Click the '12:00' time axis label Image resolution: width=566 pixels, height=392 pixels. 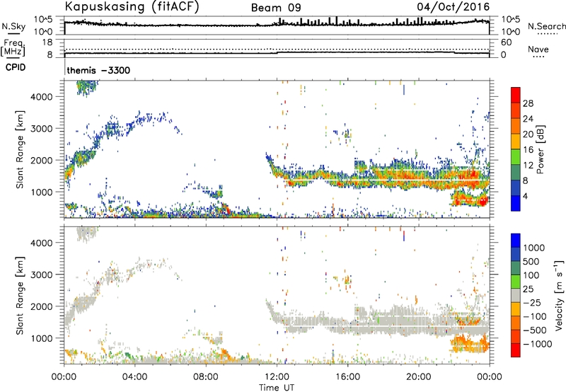coord(277,377)
